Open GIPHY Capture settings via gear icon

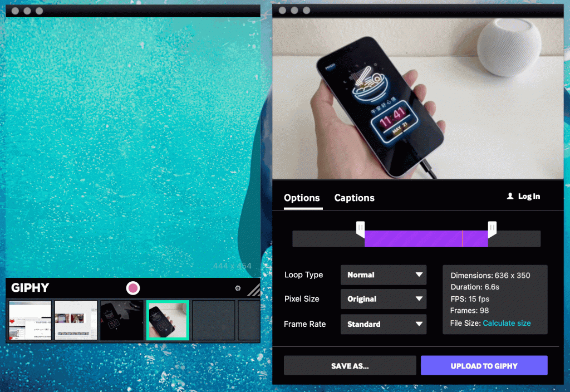237,288
